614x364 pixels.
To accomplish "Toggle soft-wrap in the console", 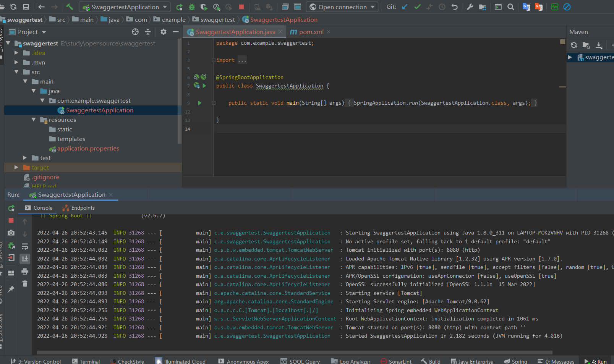I will (x=25, y=246).
